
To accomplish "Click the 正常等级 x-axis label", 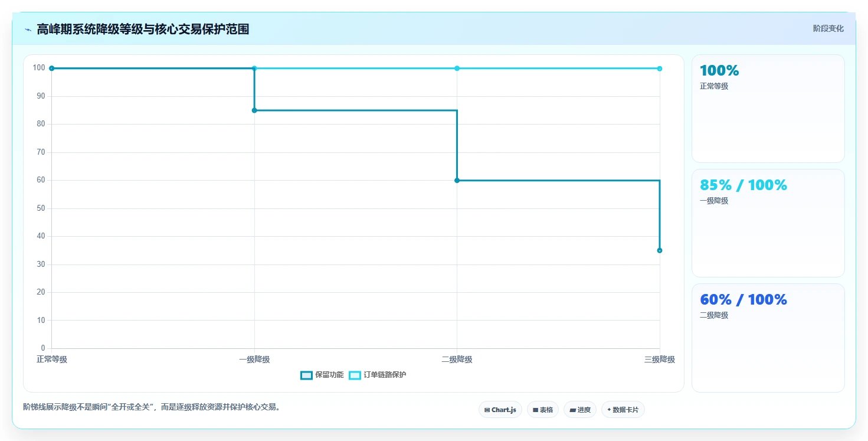I will pyautogui.click(x=52, y=360).
